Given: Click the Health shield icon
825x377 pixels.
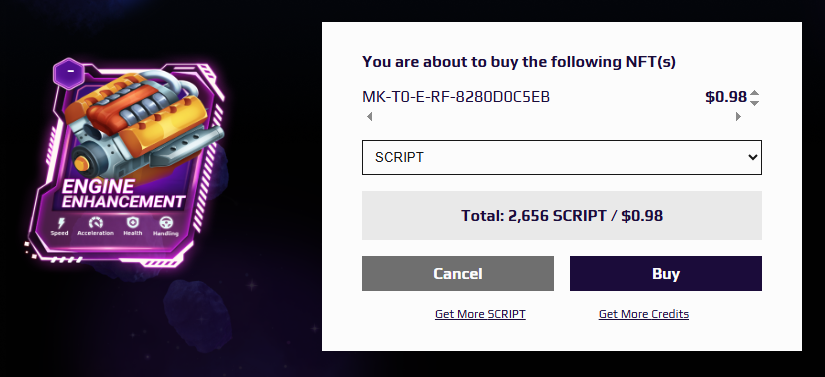Looking at the screenshot, I should 133,222.
